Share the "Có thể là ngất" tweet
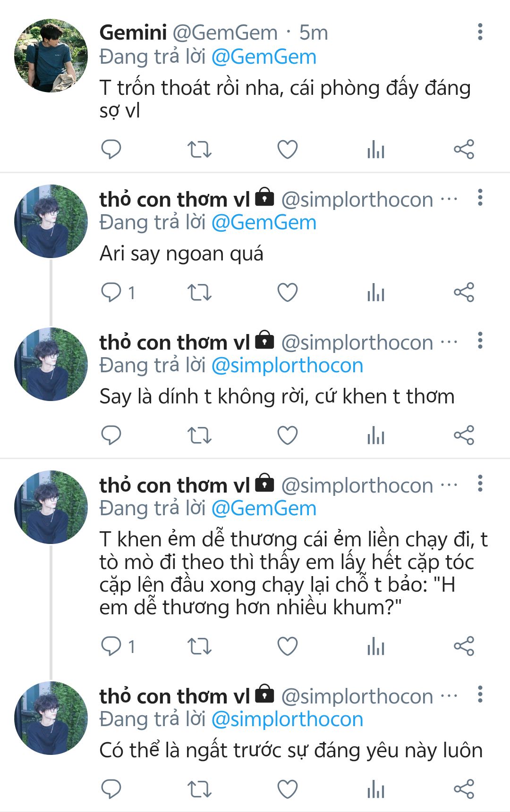This screenshot has height=812, width=510. point(464,789)
